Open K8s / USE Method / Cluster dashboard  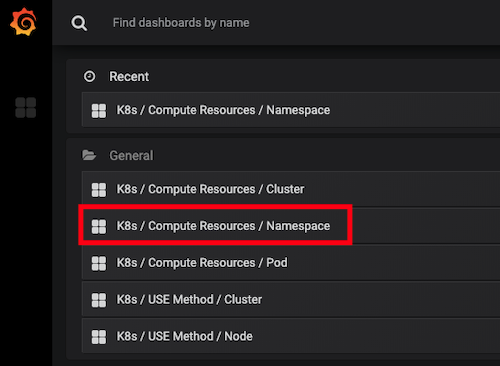291,299
